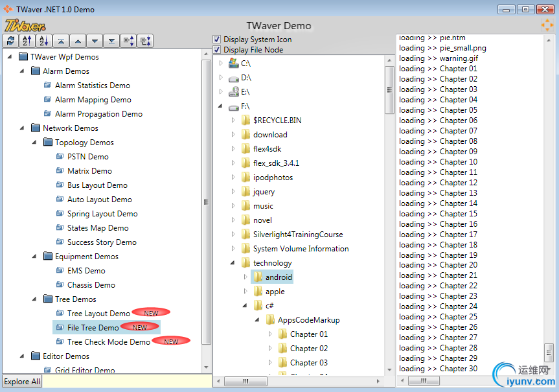Select the apple folder label

(275, 292)
